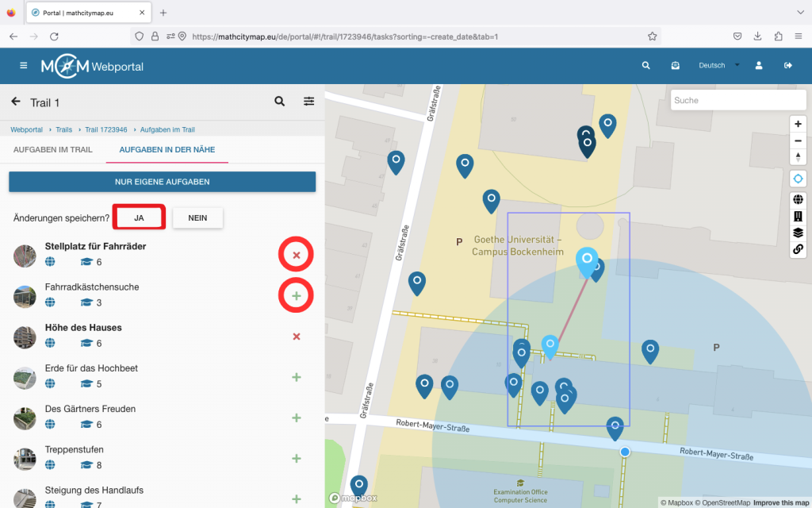Click search icon beside Trail 1 title
This screenshot has height=508, width=812.
point(279,102)
